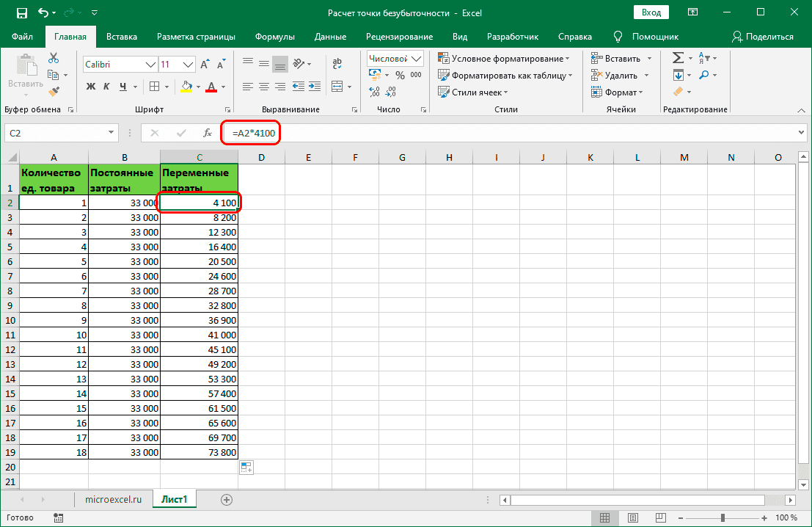This screenshot has height=527, width=812.
Task: Toggle italic К formatting
Action: coord(108,87)
